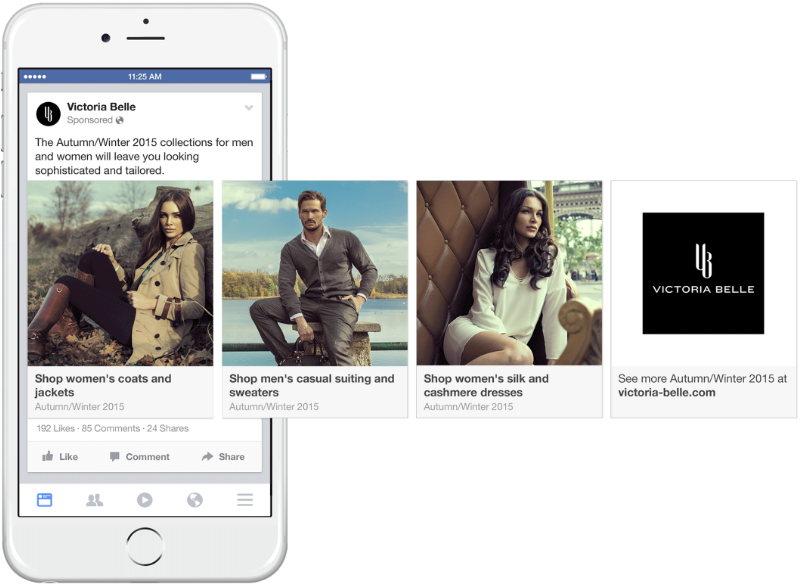Open the Victoria Belle page name
805x585 pixels.
[x=101, y=107]
